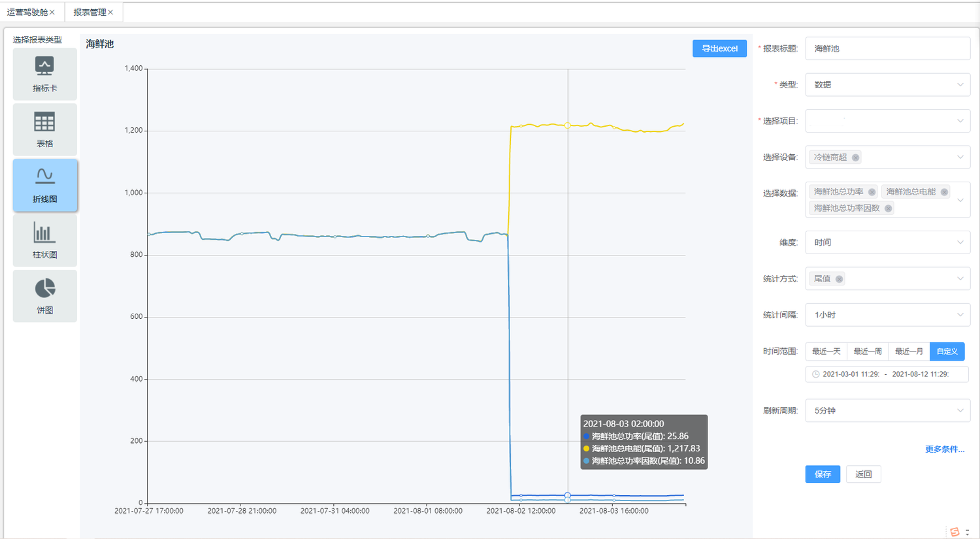Choose the 柱状图 bar chart type

click(x=44, y=240)
